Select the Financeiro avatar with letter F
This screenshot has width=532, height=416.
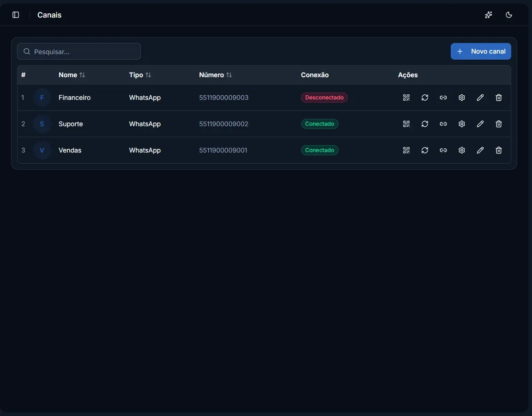(x=42, y=98)
